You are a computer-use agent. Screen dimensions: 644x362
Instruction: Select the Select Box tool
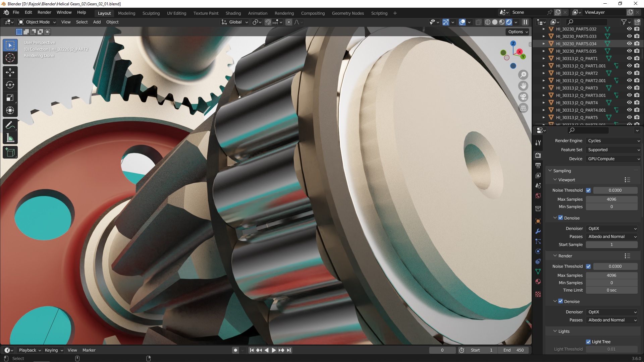[x=10, y=45]
